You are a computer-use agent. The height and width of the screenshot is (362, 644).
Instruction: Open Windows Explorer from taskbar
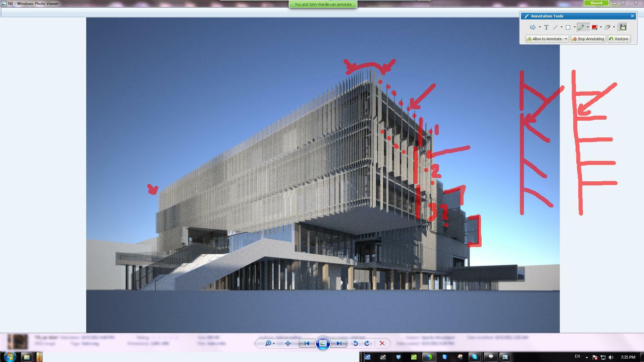pyautogui.click(x=26, y=357)
